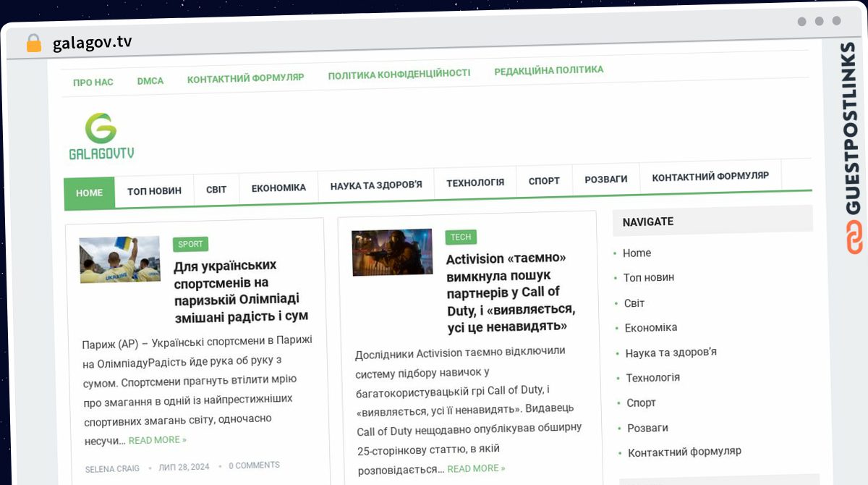Select the СВІТ menu item

tap(216, 190)
